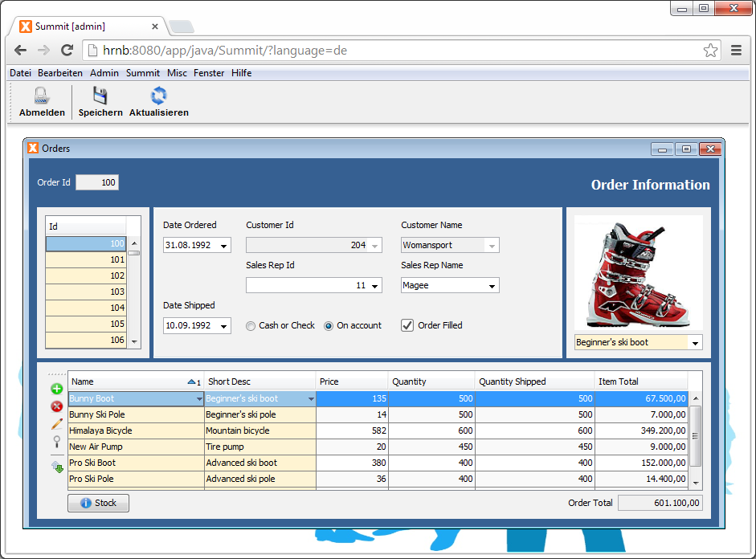Add a new order line with the green plus icon
756x559 pixels.
pos(56,388)
